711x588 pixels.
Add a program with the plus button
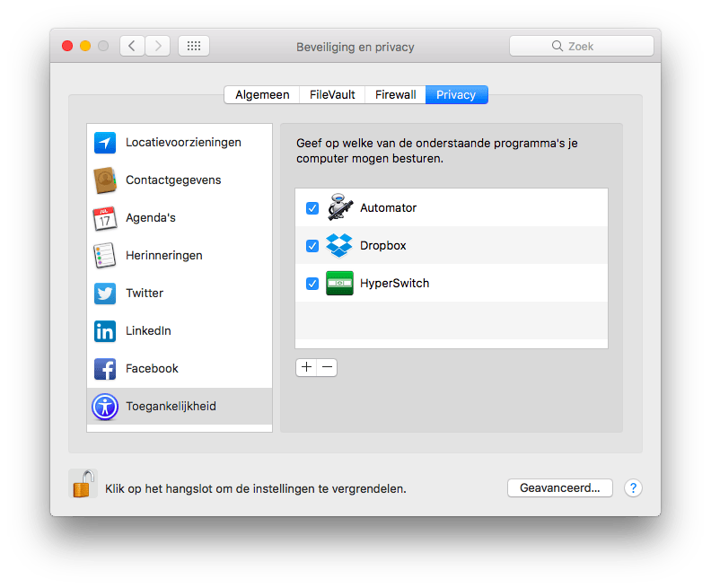coord(306,367)
